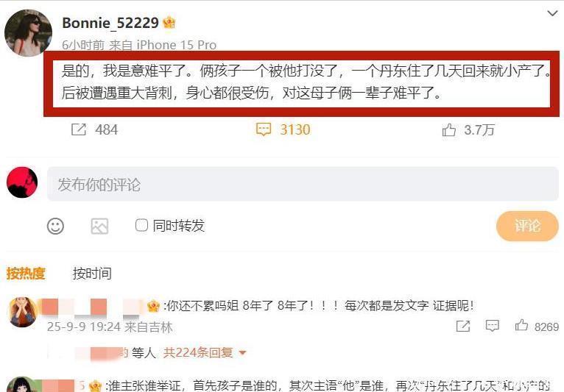This screenshot has width=564, height=392.
Task: Click the insert image icon
Action: point(99,226)
